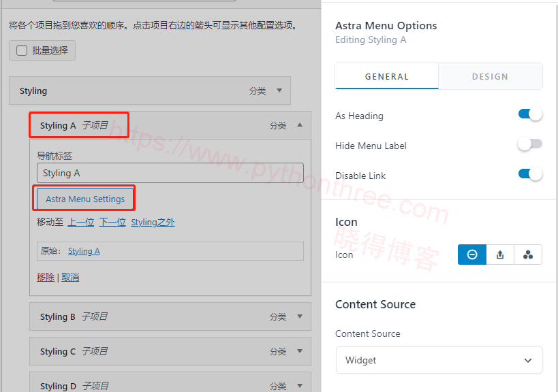Expand the Styling D item arrow
The image size is (558, 392).
[300, 386]
